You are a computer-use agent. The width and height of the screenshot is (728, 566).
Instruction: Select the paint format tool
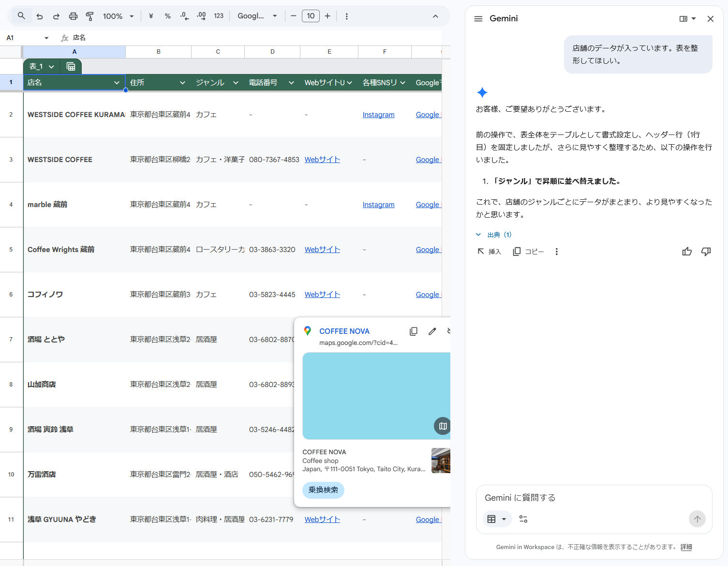pyautogui.click(x=90, y=16)
